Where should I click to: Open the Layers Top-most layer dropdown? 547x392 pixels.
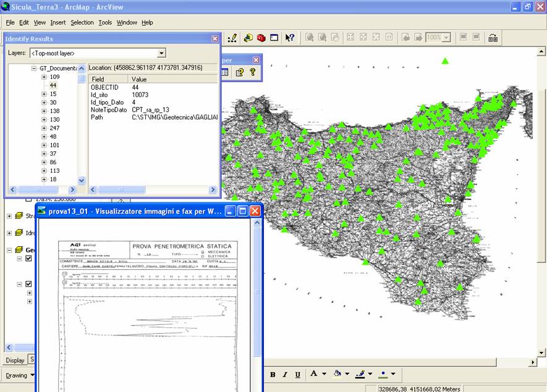point(161,53)
